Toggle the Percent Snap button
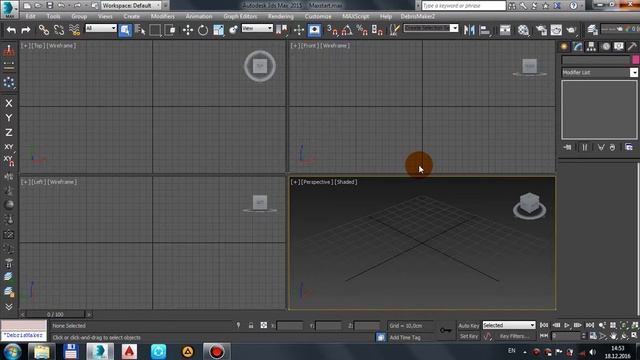The width and height of the screenshot is (640, 360). click(362, 30)
